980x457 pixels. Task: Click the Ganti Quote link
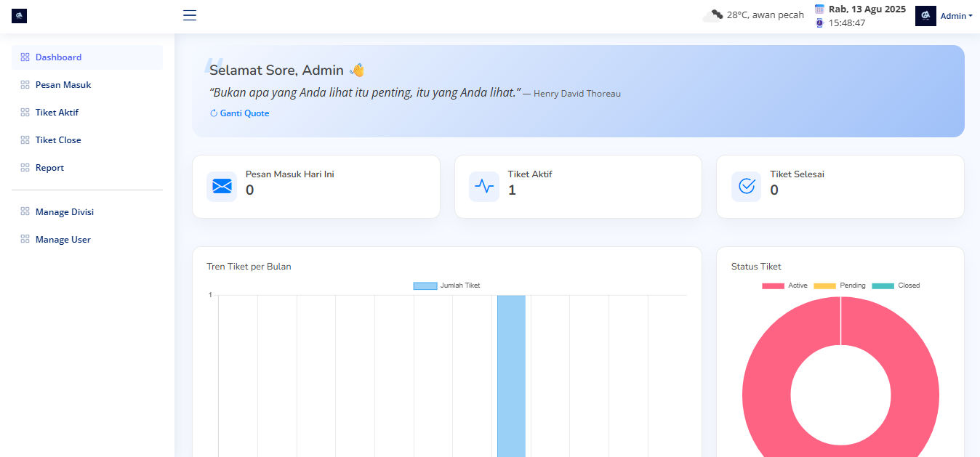pos(240,113)
